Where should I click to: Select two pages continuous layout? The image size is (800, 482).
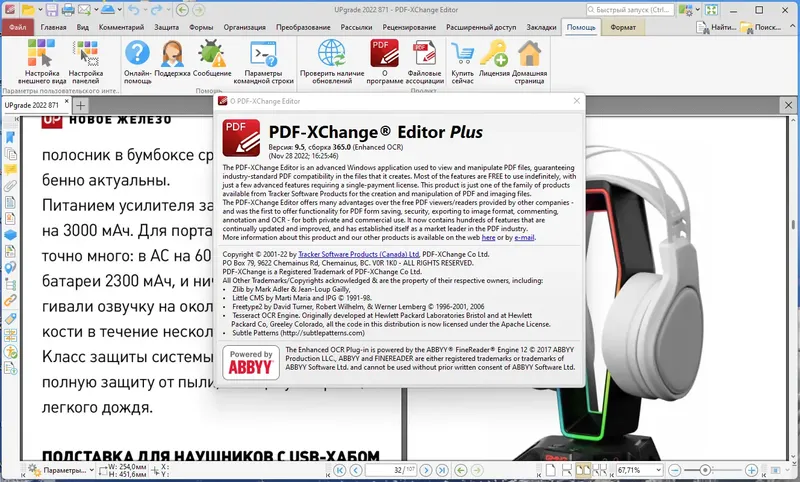click(x=600, y=470)
